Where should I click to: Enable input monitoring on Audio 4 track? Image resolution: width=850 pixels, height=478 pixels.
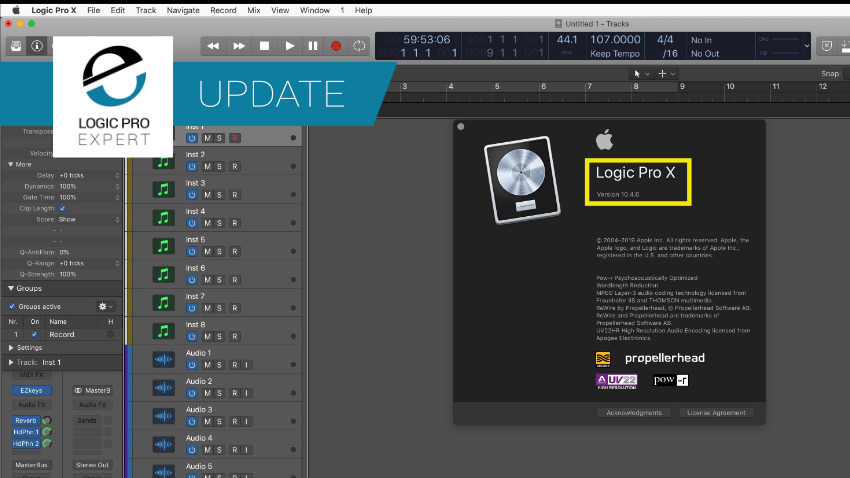pyautogui.click(x=246, y=450)
